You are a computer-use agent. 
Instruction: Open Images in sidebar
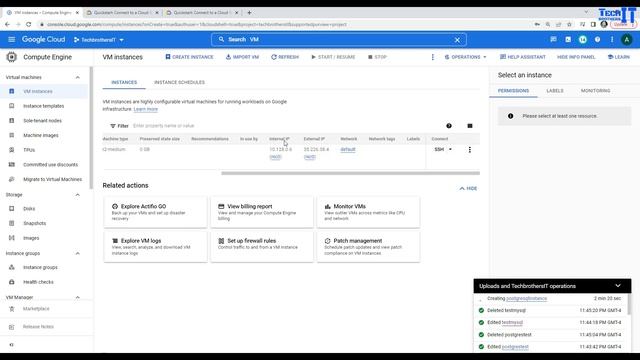point(44,238)
